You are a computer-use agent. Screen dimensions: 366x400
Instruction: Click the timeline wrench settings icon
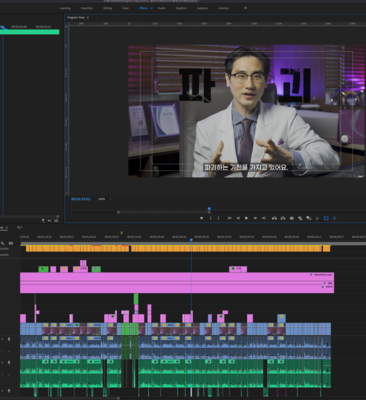(3, 243)
